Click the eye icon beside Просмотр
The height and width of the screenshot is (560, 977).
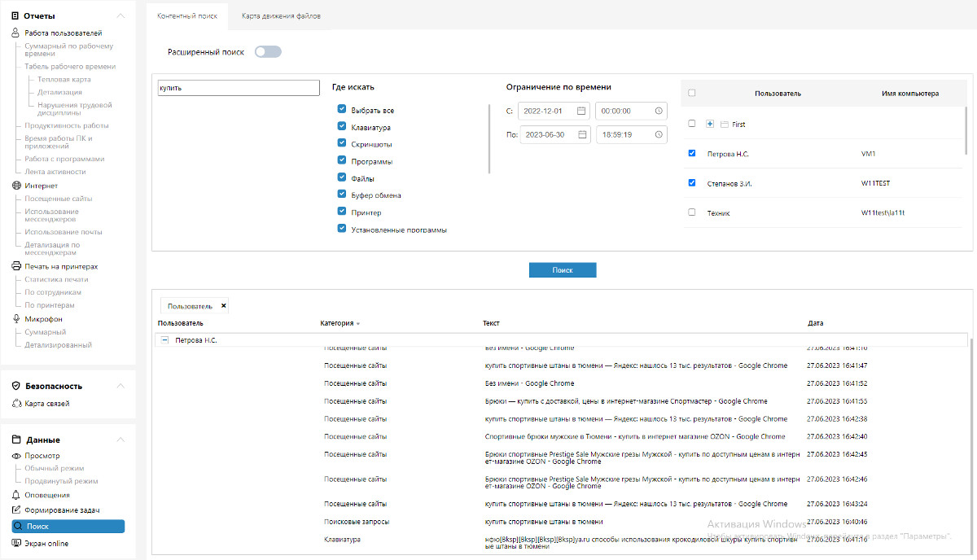tap(15, 456)
